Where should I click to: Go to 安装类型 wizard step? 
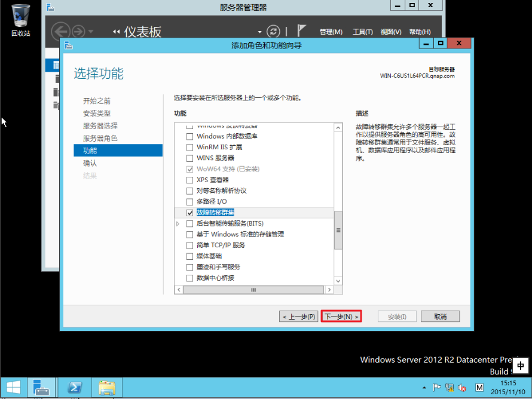(97, 113)
